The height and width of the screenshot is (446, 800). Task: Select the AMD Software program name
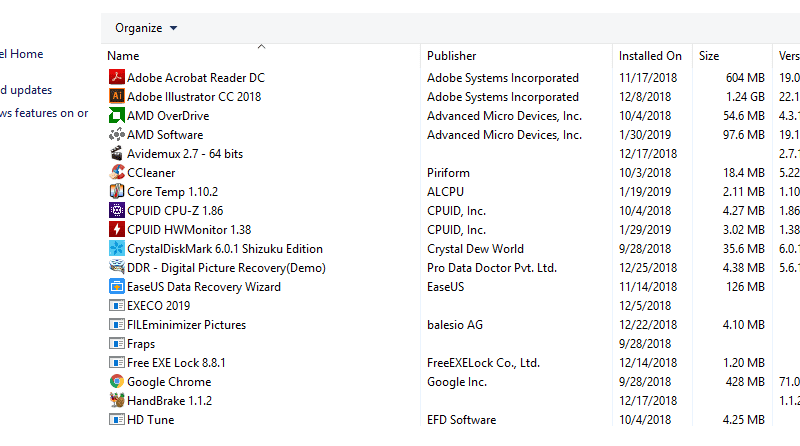click(x=165, y=135)
